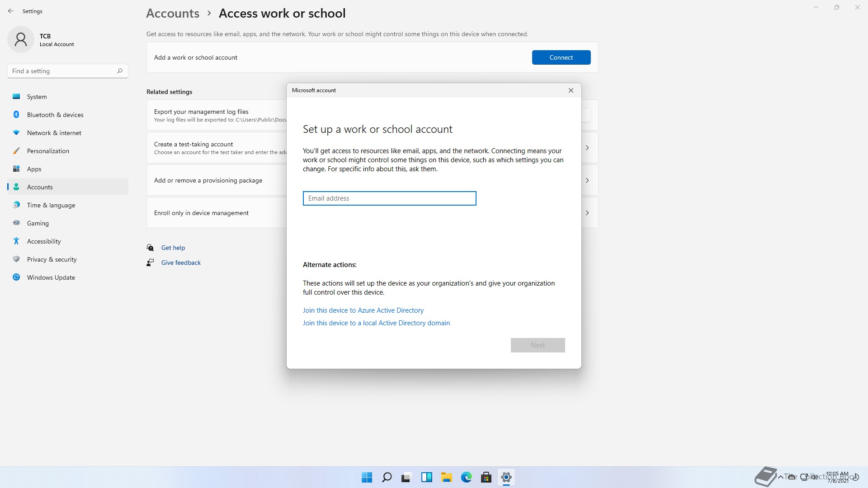Screen dimensions: 868x488
Task: Open Time & language settings
Action: [68, 205]
